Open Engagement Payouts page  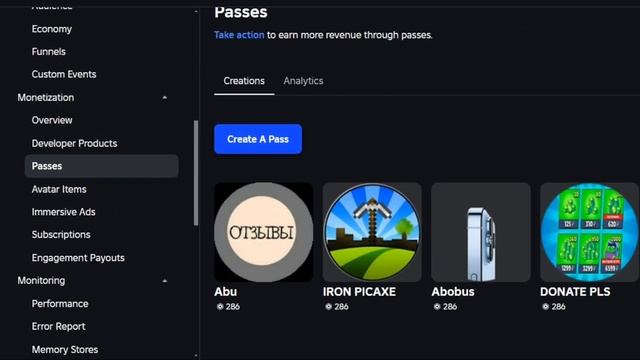coord(78,258)
